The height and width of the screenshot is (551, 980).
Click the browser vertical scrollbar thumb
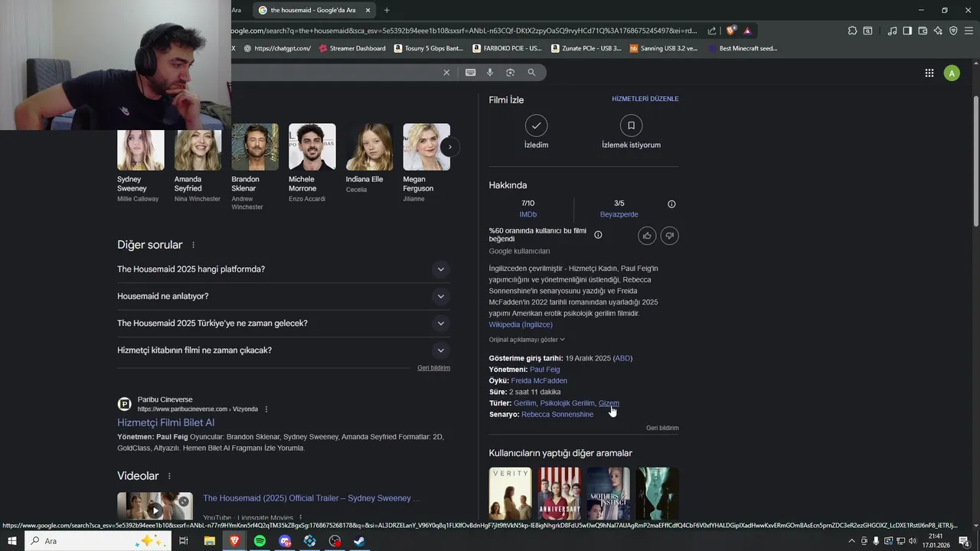[975, 161]
